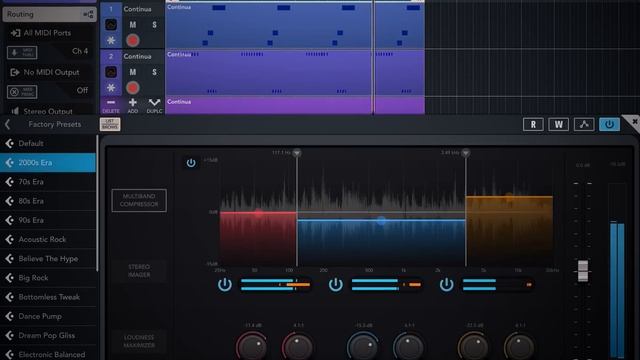Click the Believe The Hype arrow icon
Screen dimensions: 640x360
(9, 258)
